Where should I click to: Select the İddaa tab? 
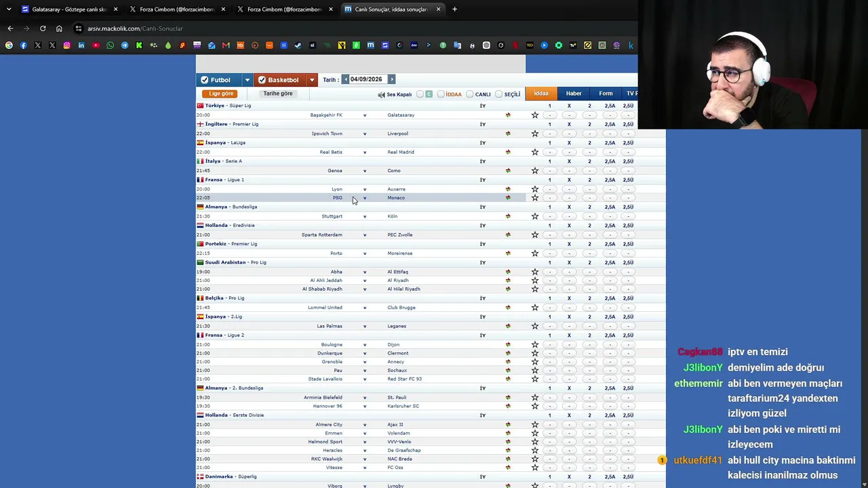click(541, 94)
